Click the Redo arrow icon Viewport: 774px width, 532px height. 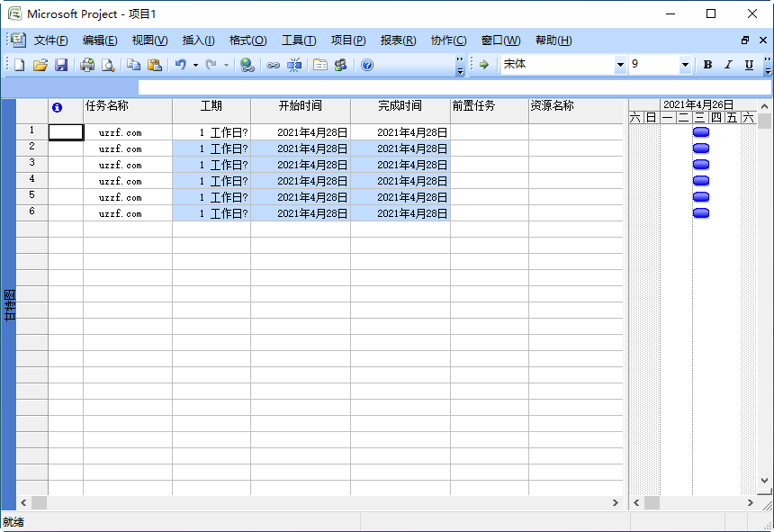tap(211, 65)
